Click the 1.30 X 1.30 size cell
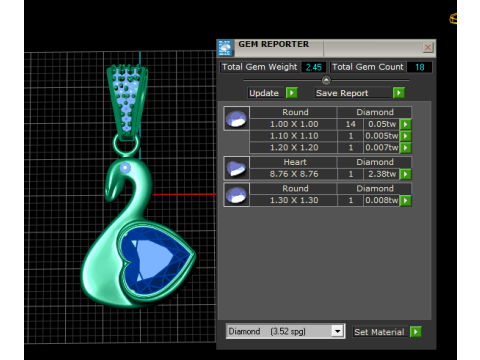Screen dimensions: 480x360 click(294, 200)
